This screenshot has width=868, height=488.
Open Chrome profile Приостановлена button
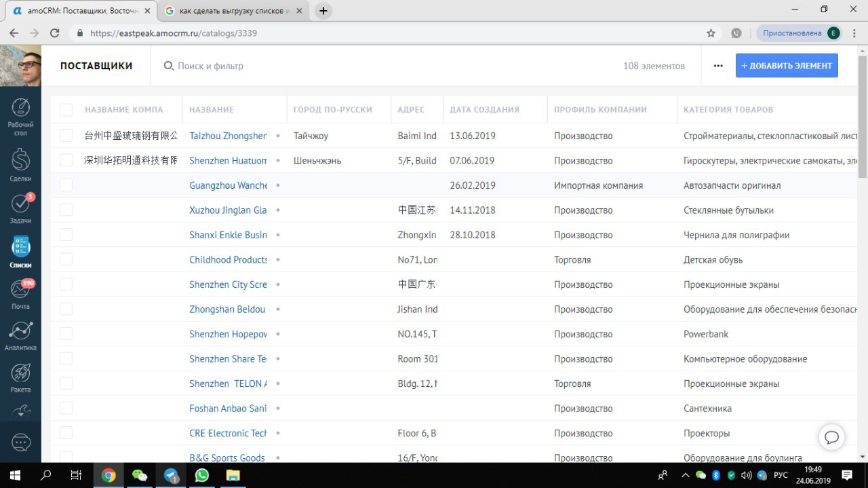[800, 33]
